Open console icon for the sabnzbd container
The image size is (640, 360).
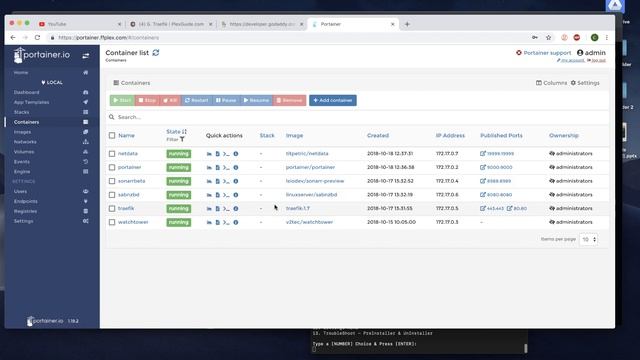[226, 195]
